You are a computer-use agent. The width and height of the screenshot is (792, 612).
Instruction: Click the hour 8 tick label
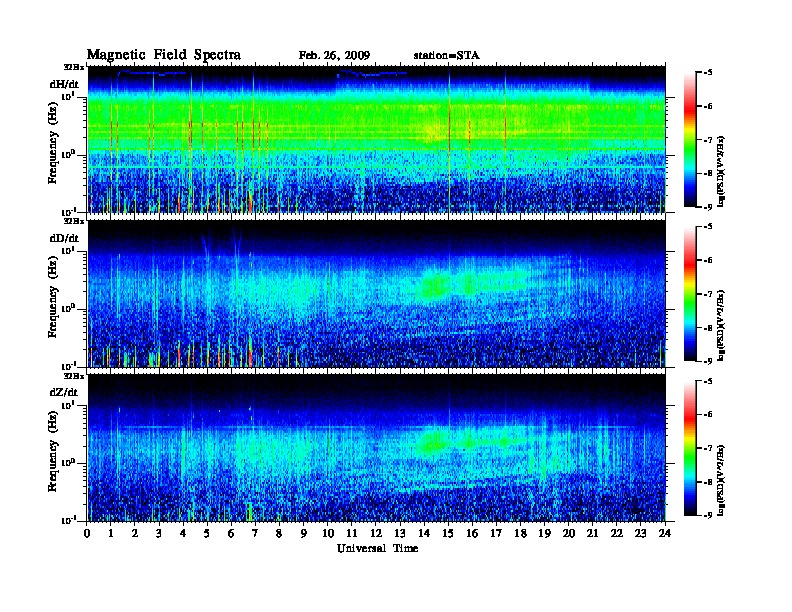click(x=279, y=533)
